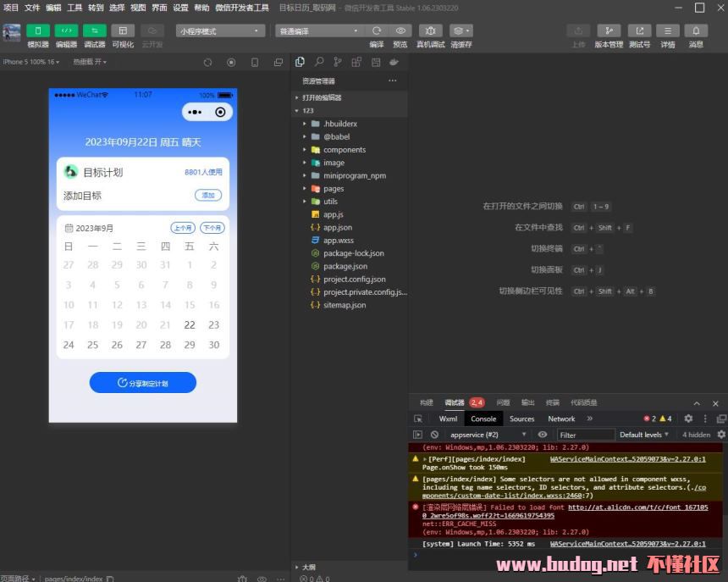Click the 下个月 (next month) button
728x582 pixels.
(x=212, y=228)
